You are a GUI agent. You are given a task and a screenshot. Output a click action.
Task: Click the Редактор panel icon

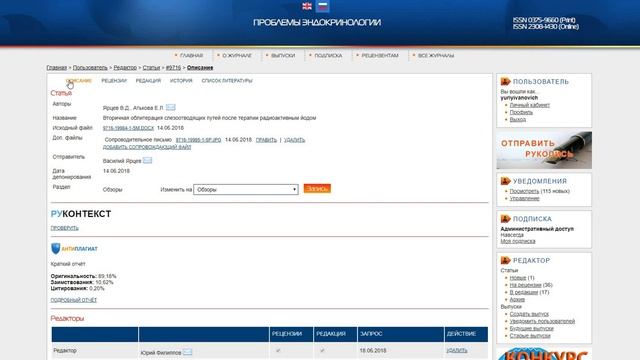click(505, 260)
